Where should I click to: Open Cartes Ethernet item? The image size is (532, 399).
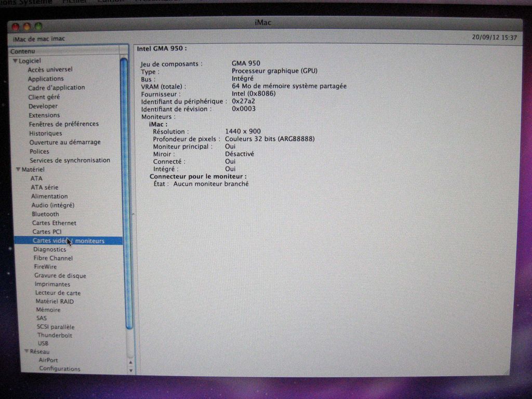(x=54, y=223)
